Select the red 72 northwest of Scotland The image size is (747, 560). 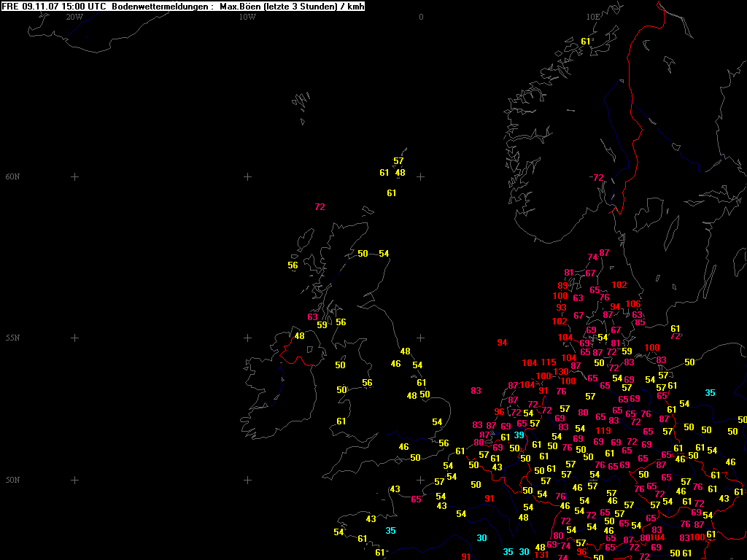(320, 207)
